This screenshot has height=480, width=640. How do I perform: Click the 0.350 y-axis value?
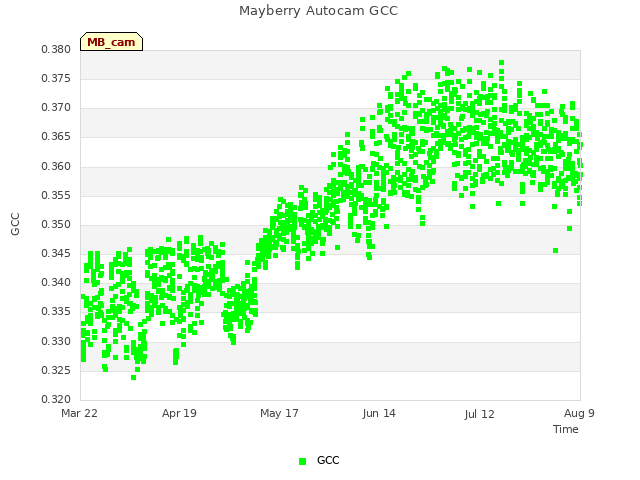point(56,224)
